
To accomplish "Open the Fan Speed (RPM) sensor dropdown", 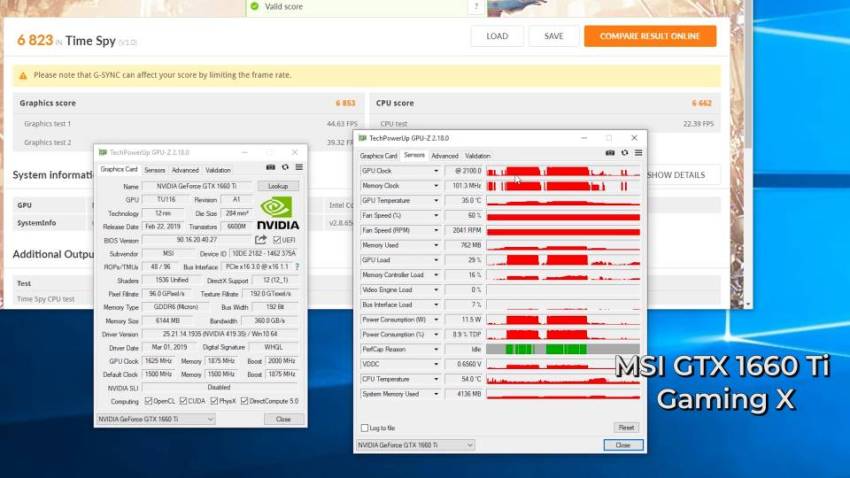I will tap(436, 231).
